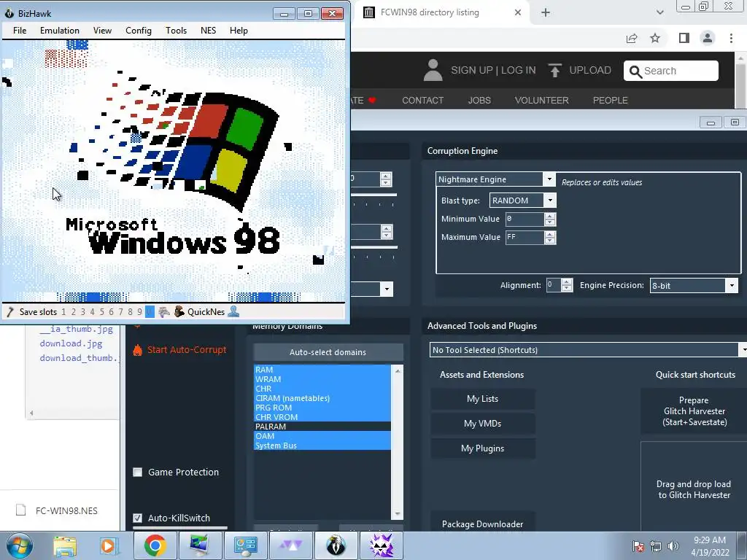Image resolution: width=747 pixels, height=560 pixels.
Task: Toggle Chrome side panel icon
Action: click(684, 38)
